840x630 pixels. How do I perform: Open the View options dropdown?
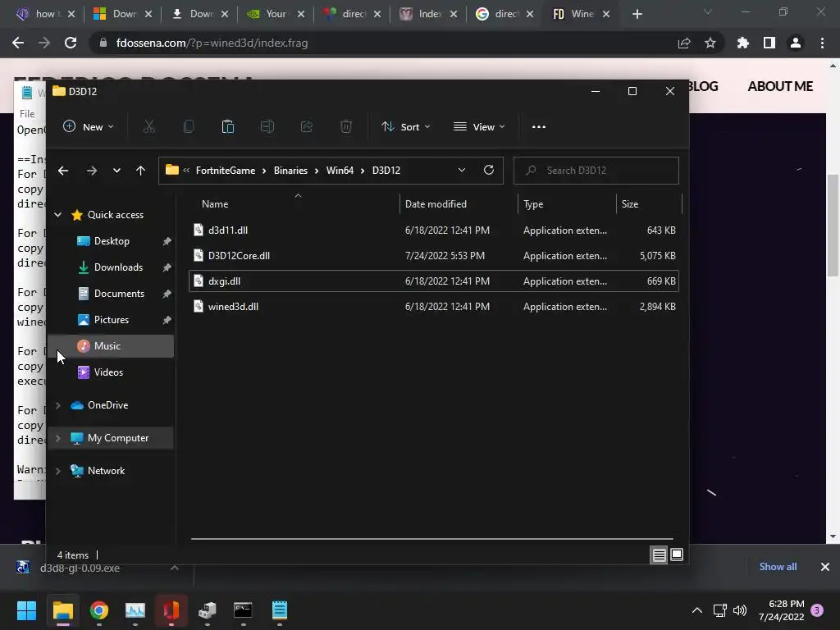coord(479,127)
